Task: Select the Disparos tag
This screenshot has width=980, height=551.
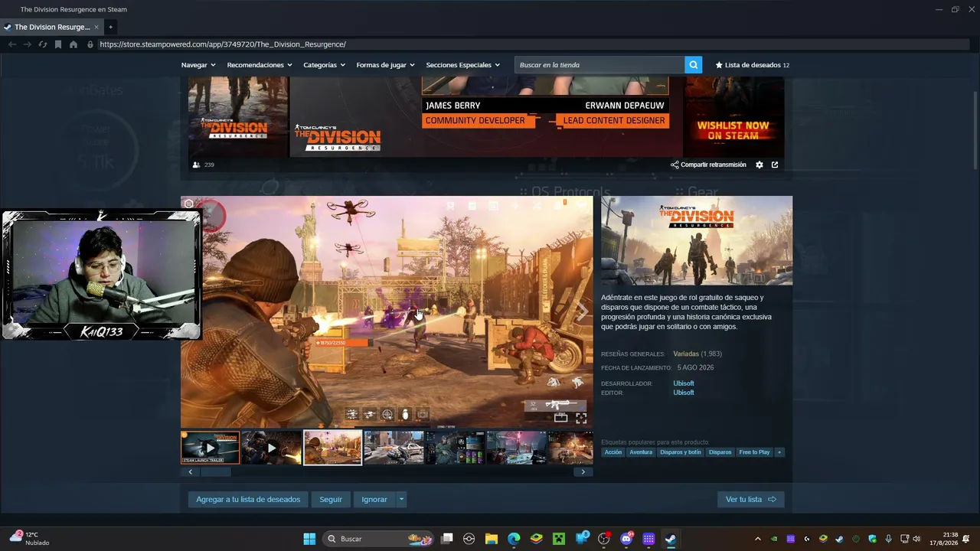Action: tap(720, 452)
